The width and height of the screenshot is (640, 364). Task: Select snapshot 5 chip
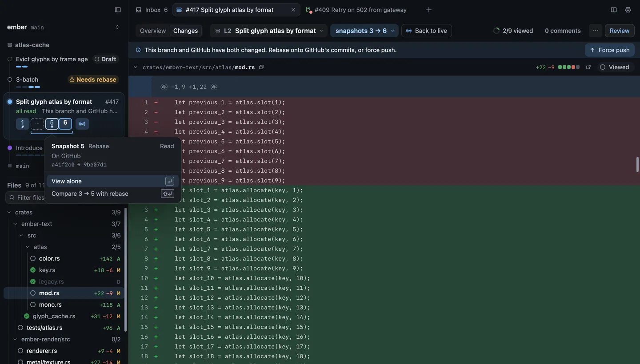click(52, 124)
